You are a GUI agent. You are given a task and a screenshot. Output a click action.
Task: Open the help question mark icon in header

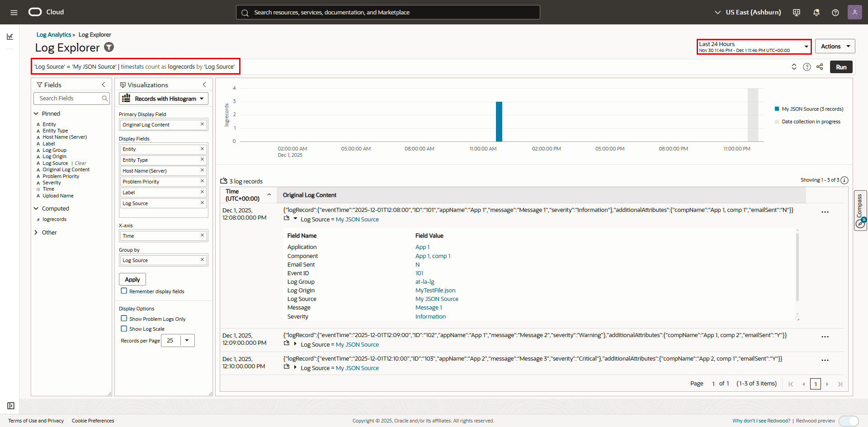pyautogui.click(x=835, y=12)
